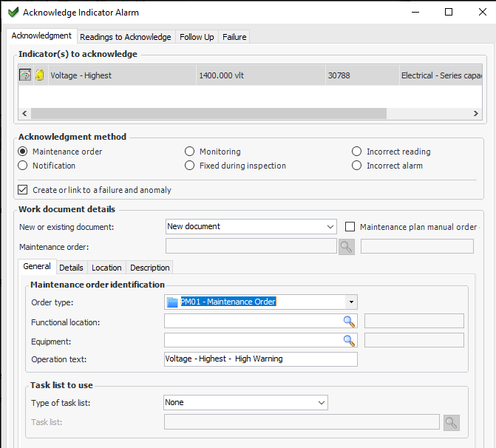This screenshot has width=496, height=448.
Task: Open the New or existing document dropdown
Action: tap(251, 226)
